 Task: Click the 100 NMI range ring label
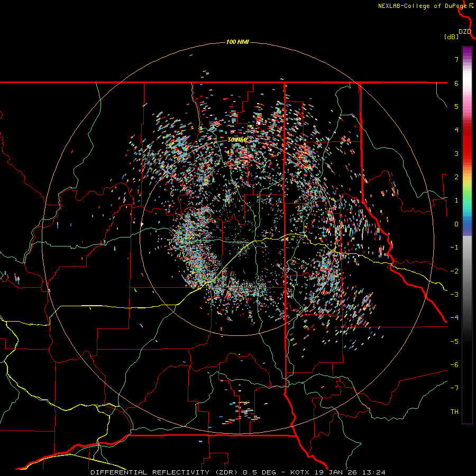[x=237, y=42]
